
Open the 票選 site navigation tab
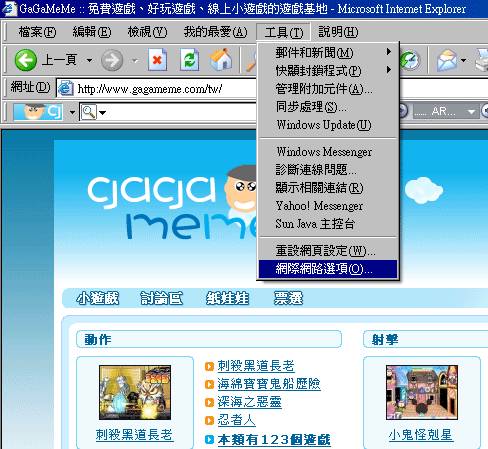tap(288, 298)
